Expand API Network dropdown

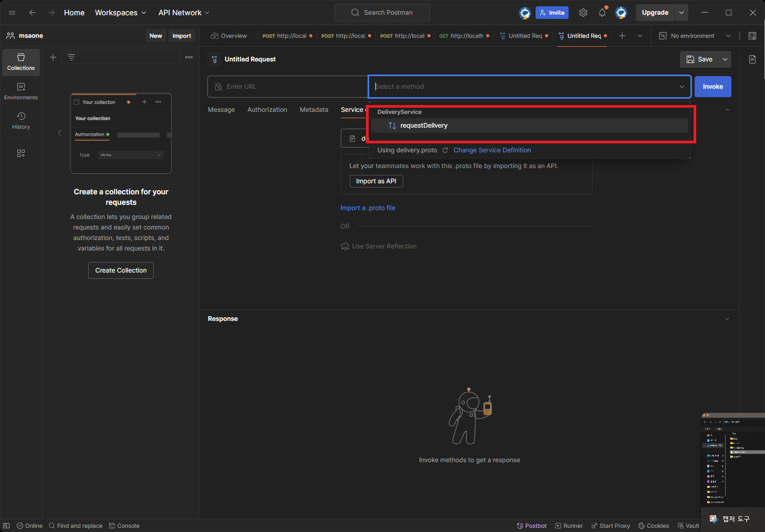coord(184,13)
